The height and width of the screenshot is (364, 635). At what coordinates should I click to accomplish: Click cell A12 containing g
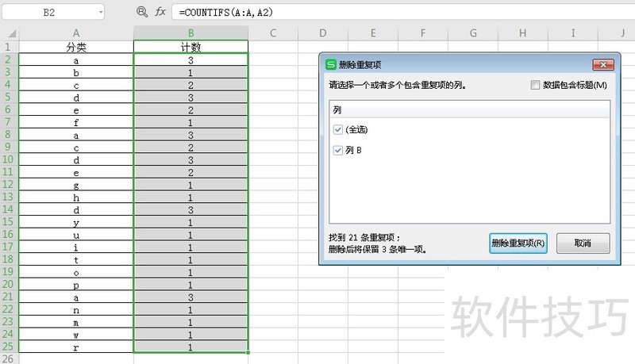click(x=76, y=185)
